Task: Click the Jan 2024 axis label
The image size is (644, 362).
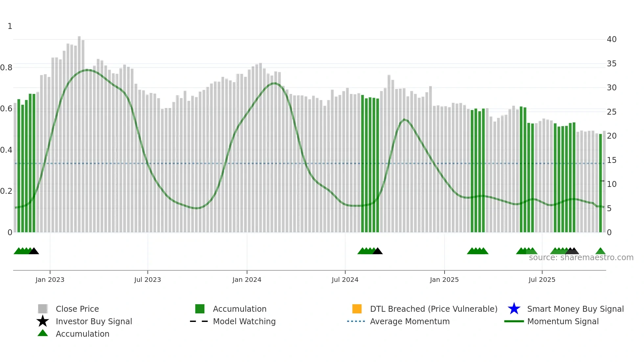Action: click(247, 280)
